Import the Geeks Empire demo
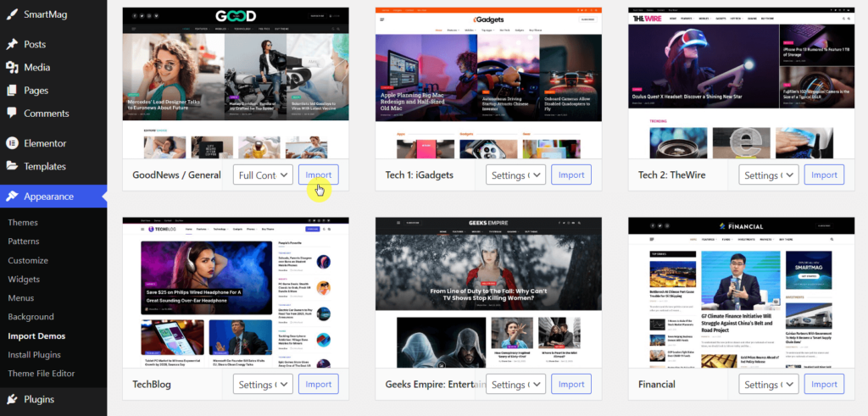Image resolution: width=868 pixels, height=416 pixels. point(571,384)
